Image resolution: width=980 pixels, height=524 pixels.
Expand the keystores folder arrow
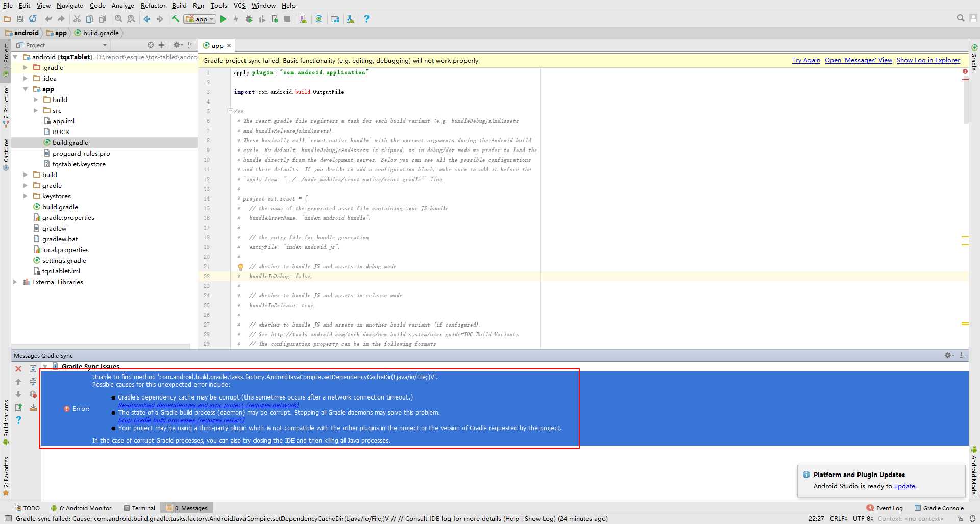coord(26,196)
